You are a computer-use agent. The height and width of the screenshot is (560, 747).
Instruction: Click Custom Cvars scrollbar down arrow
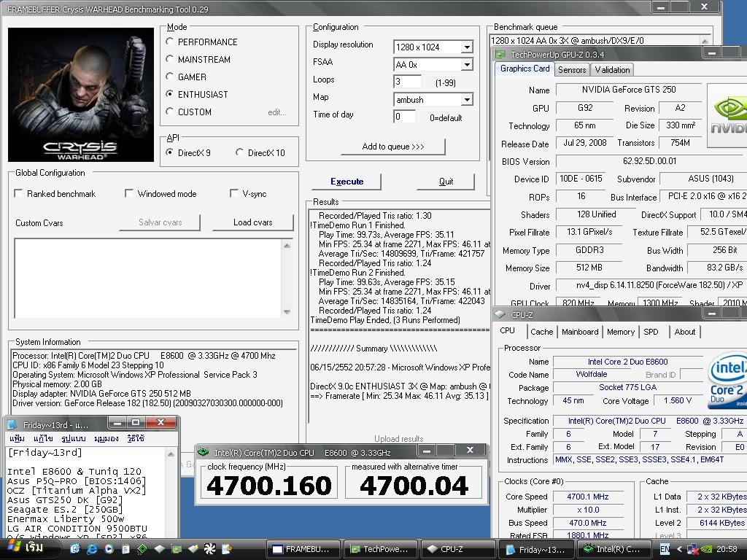tap(287, 312)
